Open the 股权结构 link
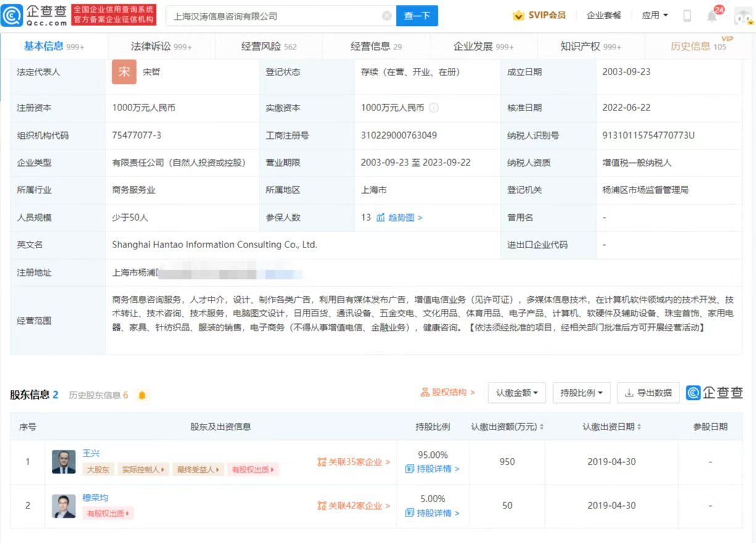Screen dimensions: 756x543 448,392
